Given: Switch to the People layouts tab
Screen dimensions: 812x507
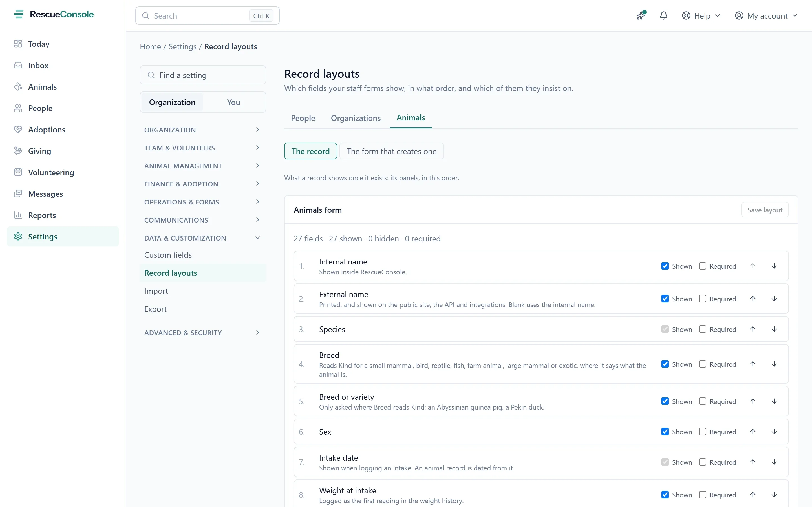Looking at the screenshot, I should [303, 118].
